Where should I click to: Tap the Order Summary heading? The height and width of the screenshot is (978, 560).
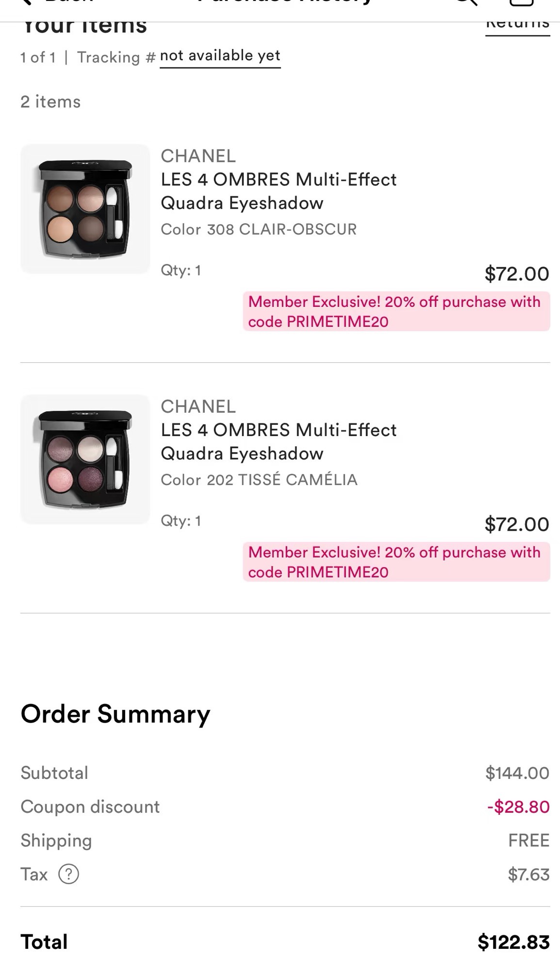(115, 714)
